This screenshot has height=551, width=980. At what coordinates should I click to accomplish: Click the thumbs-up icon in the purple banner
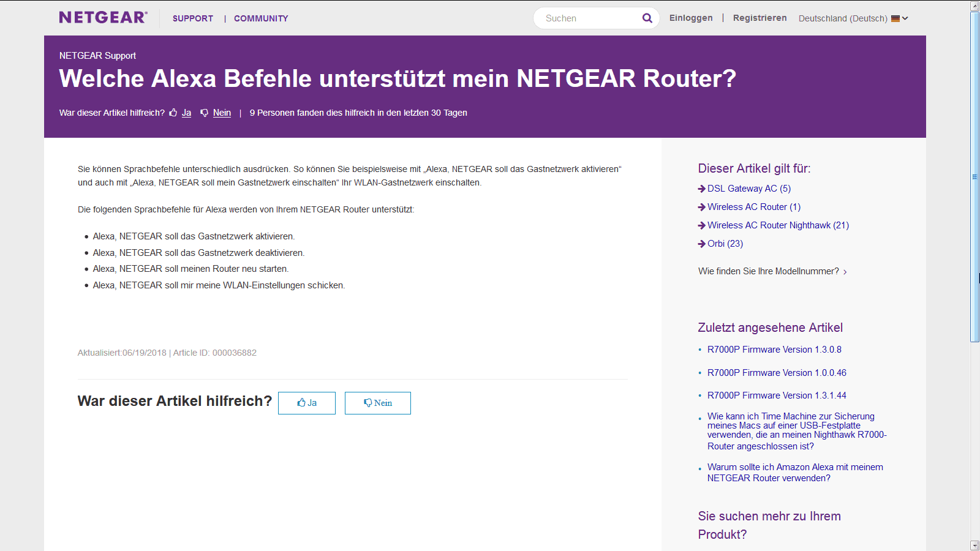coord(173,113)
